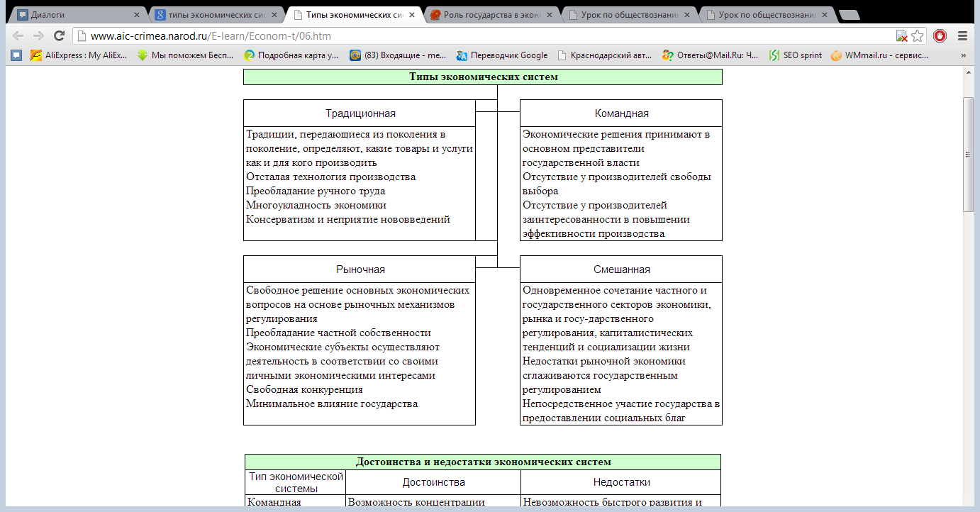Click the 'Типы экономических систем' heading
Image resolution: width=980 pixels, height=512 pixels.
(483, 77)
